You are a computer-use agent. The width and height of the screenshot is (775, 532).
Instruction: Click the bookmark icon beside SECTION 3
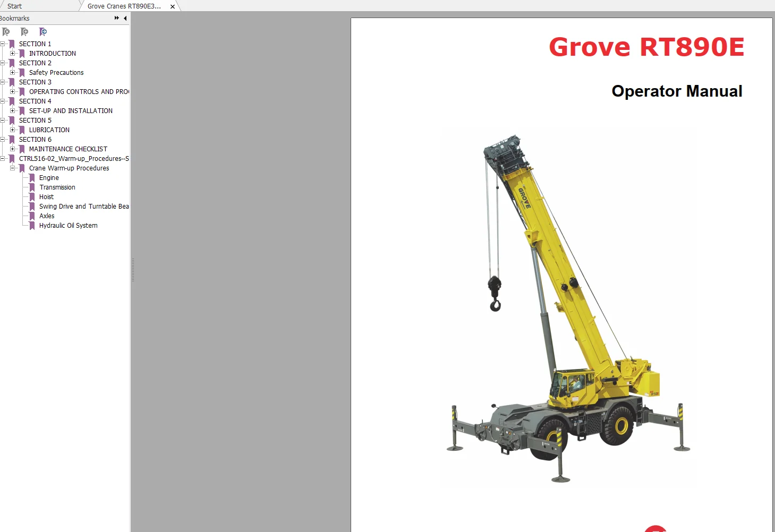(x=12, y=82)
